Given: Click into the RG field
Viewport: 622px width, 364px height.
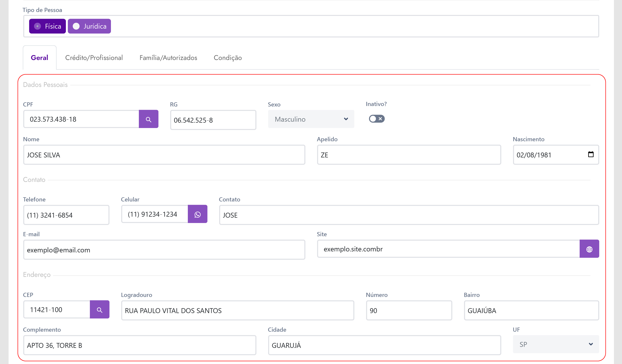Looking at the screenshot, I should coord(213,120).
